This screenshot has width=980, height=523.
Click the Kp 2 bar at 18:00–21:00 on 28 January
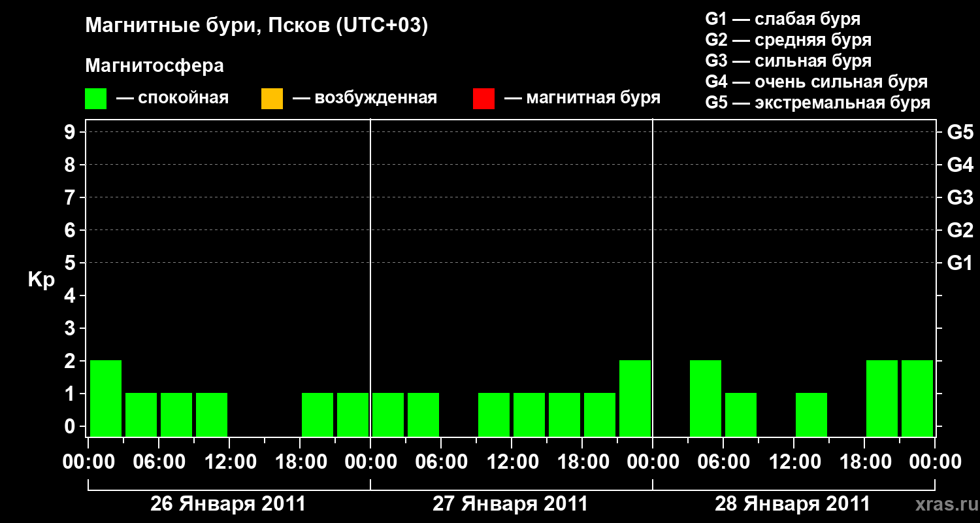882,398
